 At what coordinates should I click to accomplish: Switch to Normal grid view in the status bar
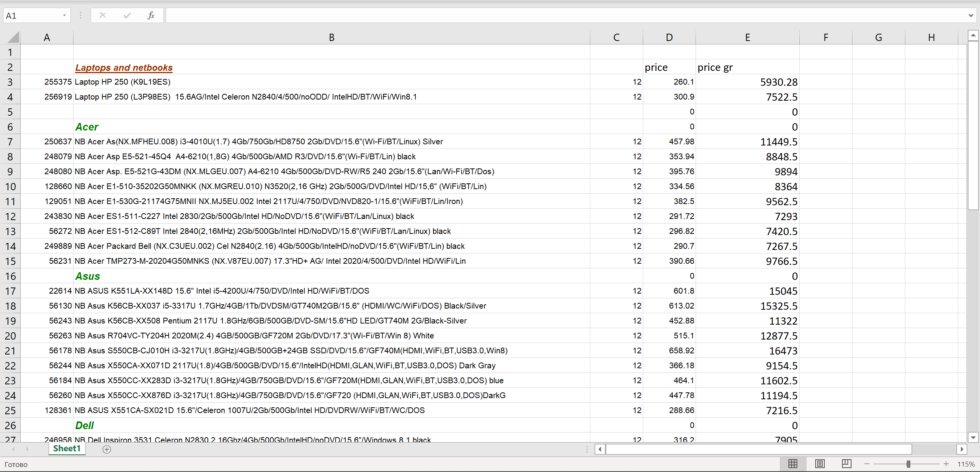pos(792,464)
